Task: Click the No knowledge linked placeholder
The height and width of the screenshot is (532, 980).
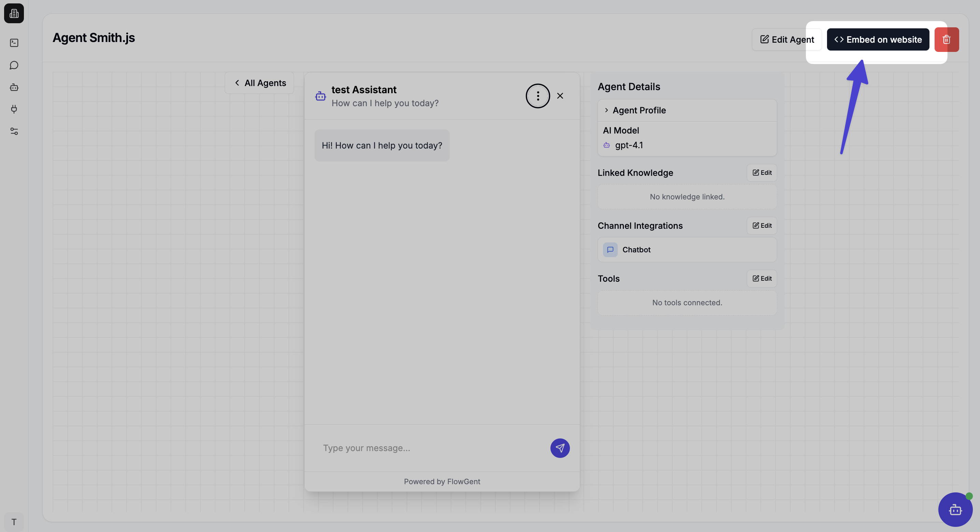Action: [x=687, y=197]
